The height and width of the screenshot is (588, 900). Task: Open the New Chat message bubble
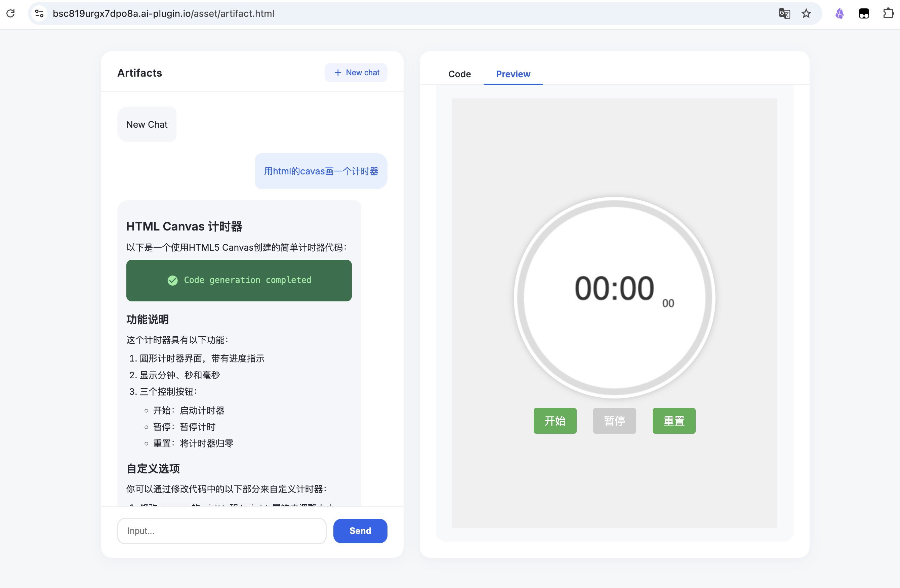[x=147, y=124]
